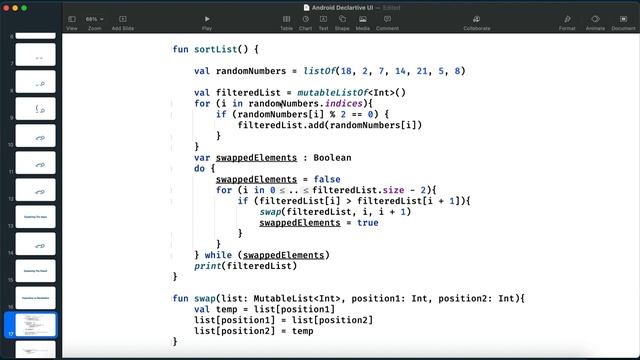
Task: Select slide 12 thumbnail
Action: click(36, 189)
